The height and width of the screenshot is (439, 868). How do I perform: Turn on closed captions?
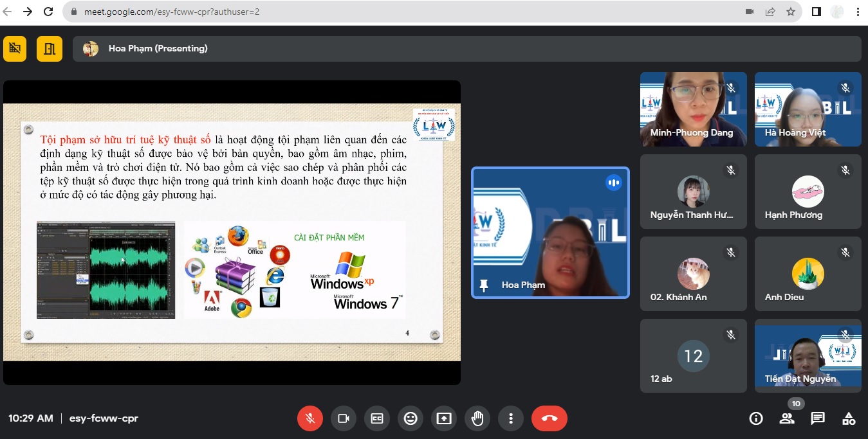point(377,418)
